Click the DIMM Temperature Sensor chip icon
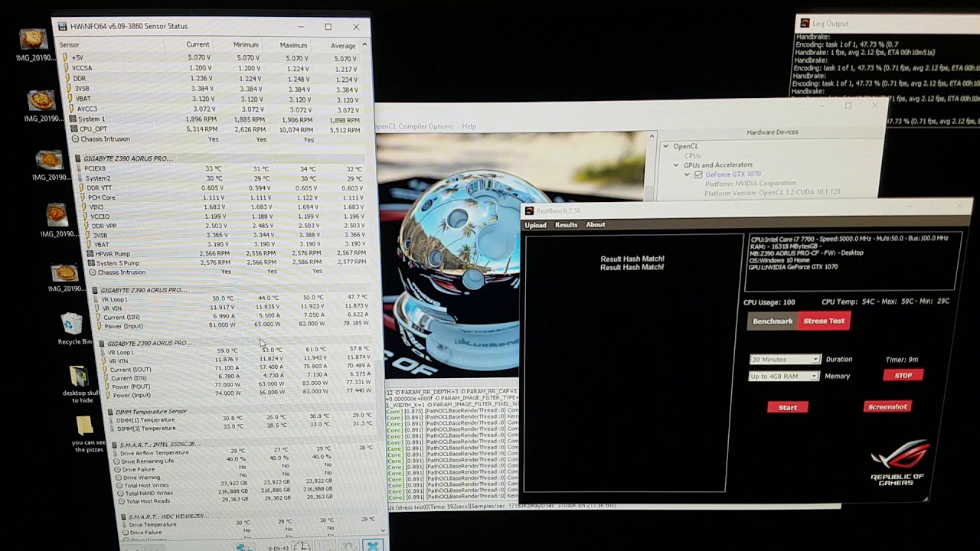This screenshot has width=980, height=551. pos(109,412)
